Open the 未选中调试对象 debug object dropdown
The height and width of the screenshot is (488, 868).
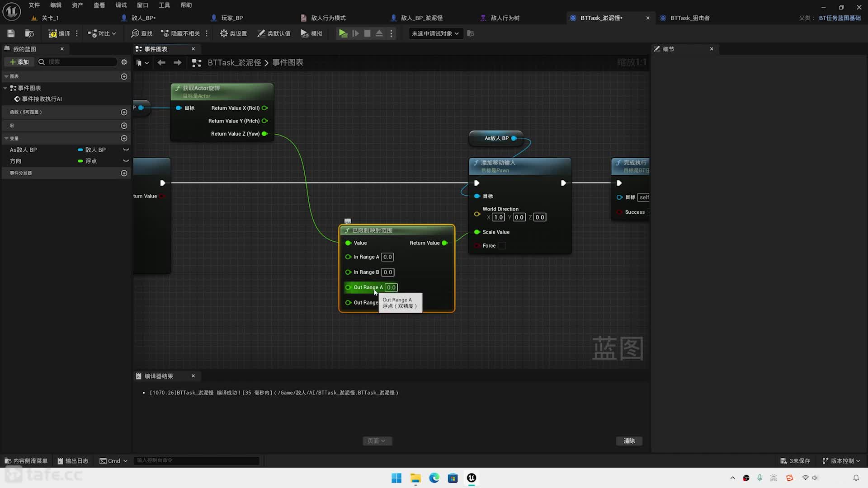click(x=435, y=33)
